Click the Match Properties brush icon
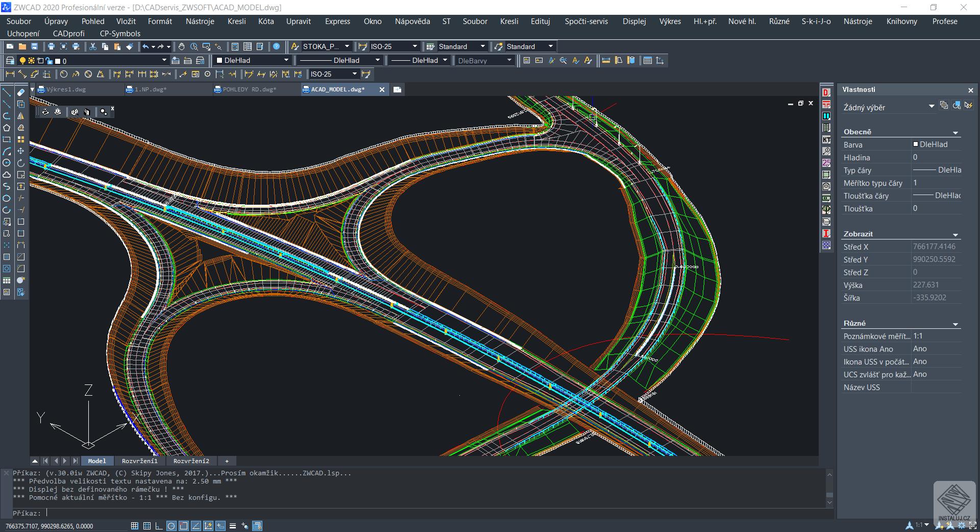The width and height of the screenshot is (980, 532). coord(130,46)
